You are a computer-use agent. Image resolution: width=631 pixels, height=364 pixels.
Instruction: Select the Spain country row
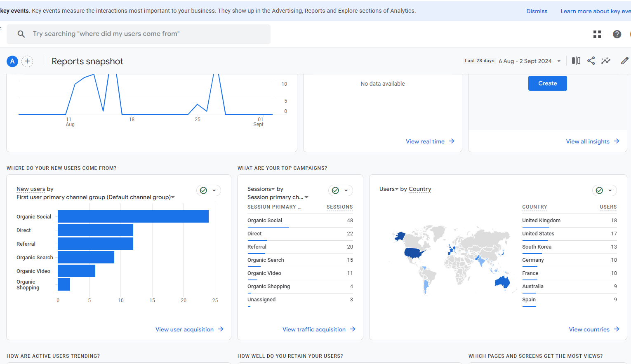pyautogui.click(x=570, y=300)
